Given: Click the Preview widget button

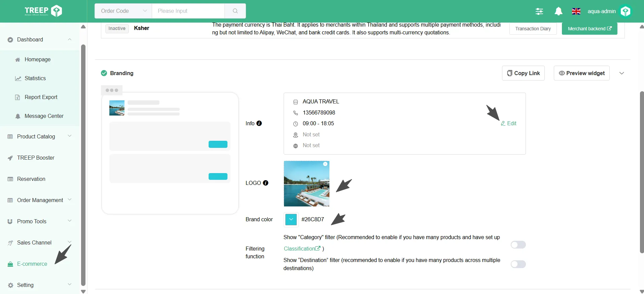Looking at the screenshot, I should pyautogui.click(x=581, y=73).
